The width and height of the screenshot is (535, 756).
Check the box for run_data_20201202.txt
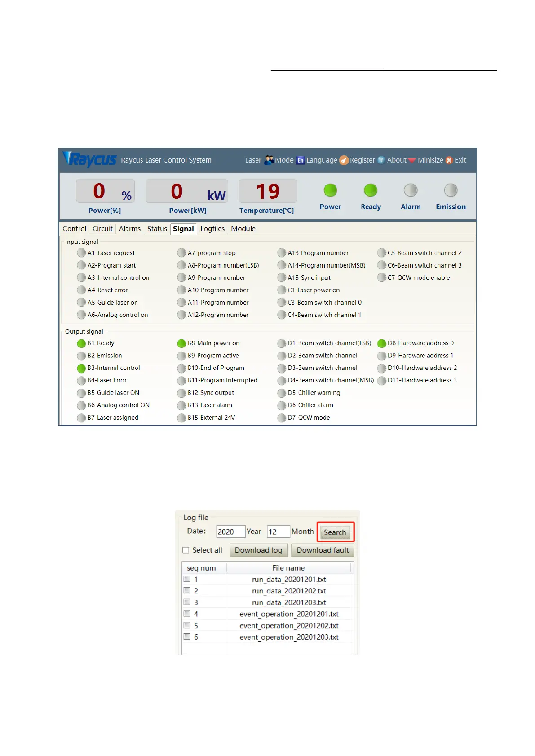[187, 590]
